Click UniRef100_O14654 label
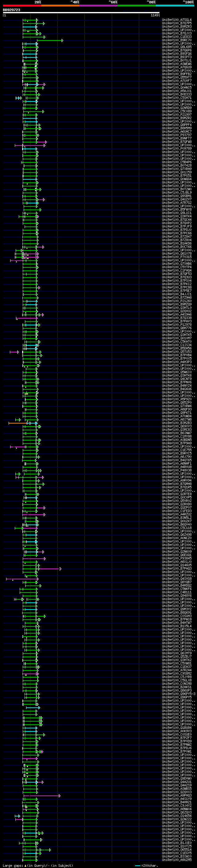 (177, 816)
